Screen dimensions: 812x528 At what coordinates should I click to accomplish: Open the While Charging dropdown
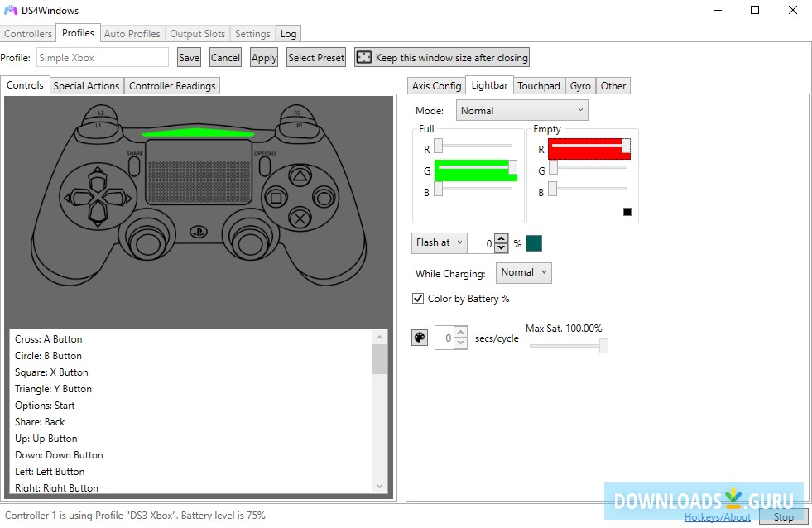(x=523, y=272)
